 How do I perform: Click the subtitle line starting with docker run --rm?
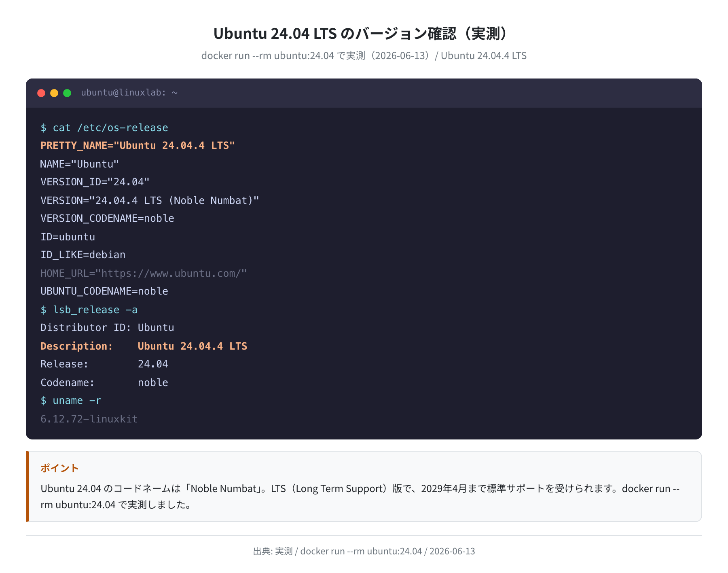tap(364, 55)
